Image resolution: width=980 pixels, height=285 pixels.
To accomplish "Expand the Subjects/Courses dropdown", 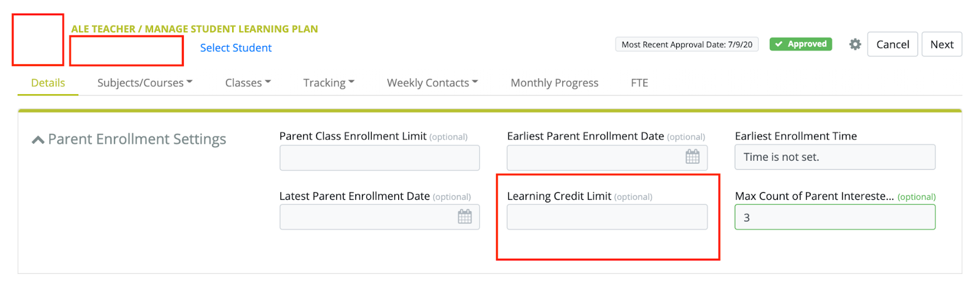I will click(x=145, y=83).
